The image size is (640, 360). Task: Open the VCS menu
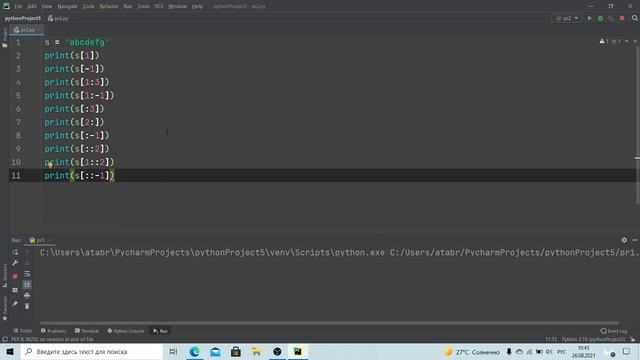pyautogui.click(x=159, y=6)
